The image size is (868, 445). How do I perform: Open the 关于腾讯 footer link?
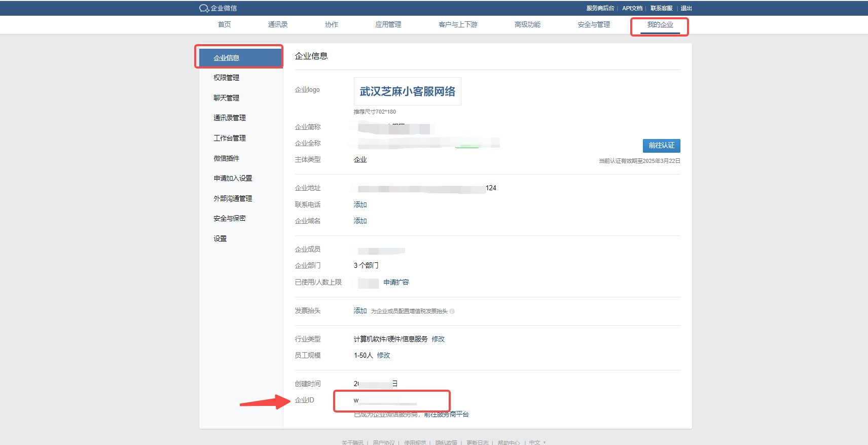352,442
